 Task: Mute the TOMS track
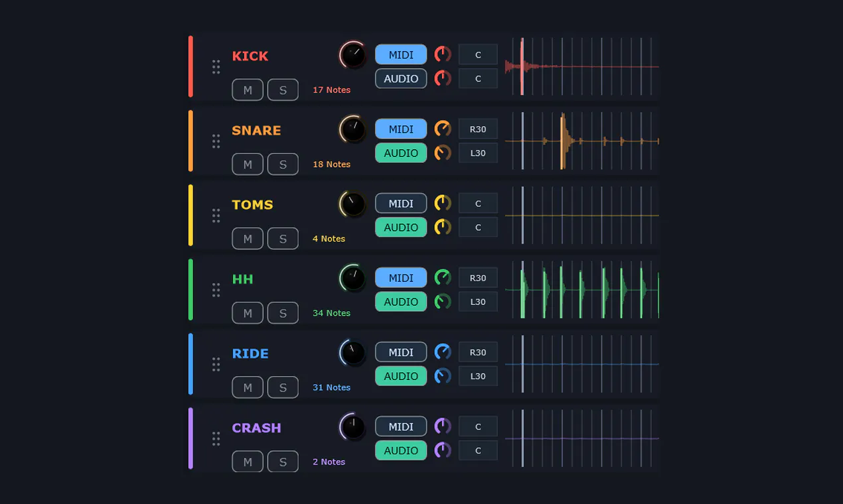pyautogui.click(x=248, y=239)
